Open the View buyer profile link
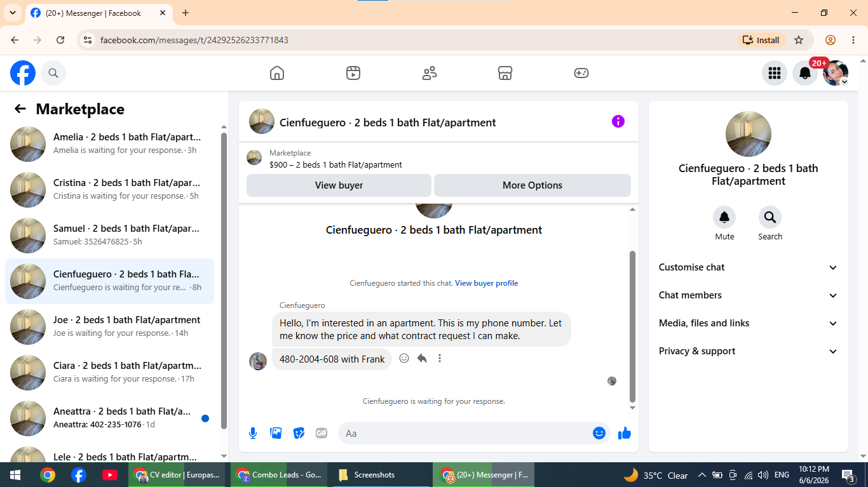 click(487, 283)
